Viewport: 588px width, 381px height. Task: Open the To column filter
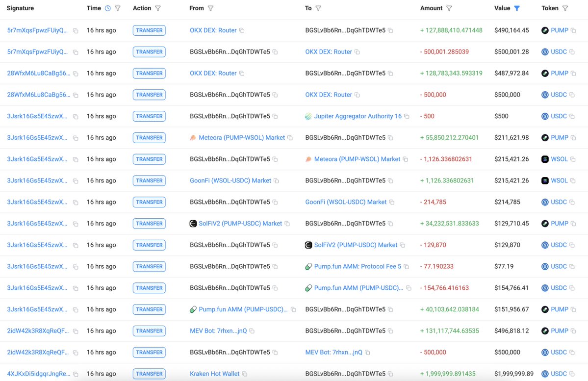[x=318, y=8]
